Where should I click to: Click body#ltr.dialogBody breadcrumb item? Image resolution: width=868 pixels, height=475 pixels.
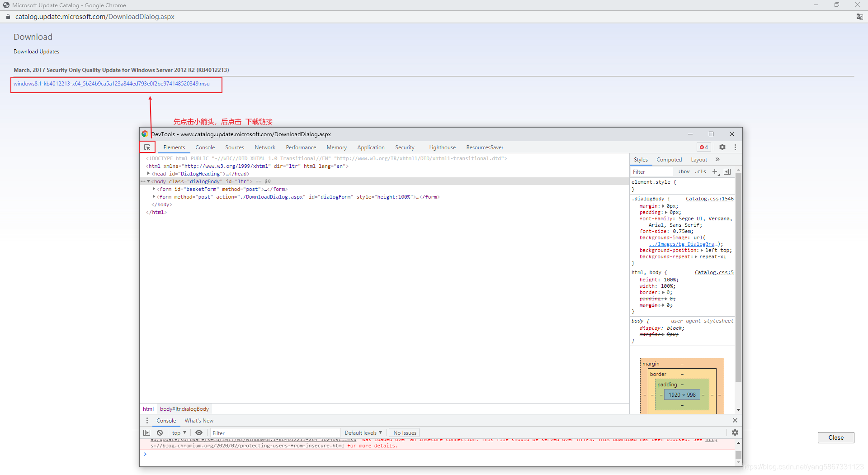coord(184,409)
